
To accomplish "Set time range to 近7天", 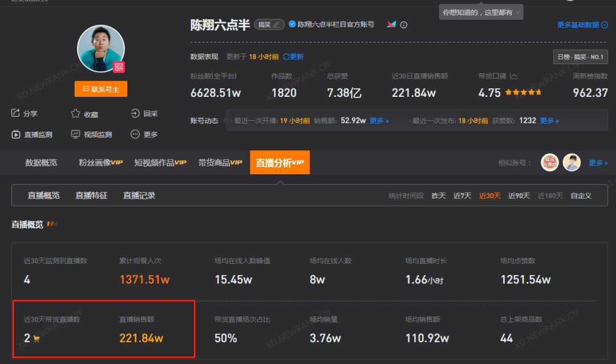I will [x=463, y=196].
